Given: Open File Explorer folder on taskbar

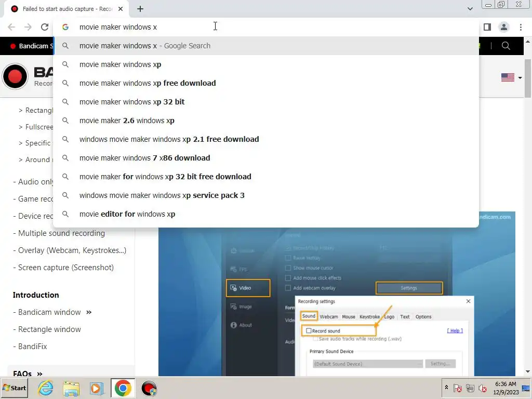Looking at the screenshot, I should coord(71,388).
